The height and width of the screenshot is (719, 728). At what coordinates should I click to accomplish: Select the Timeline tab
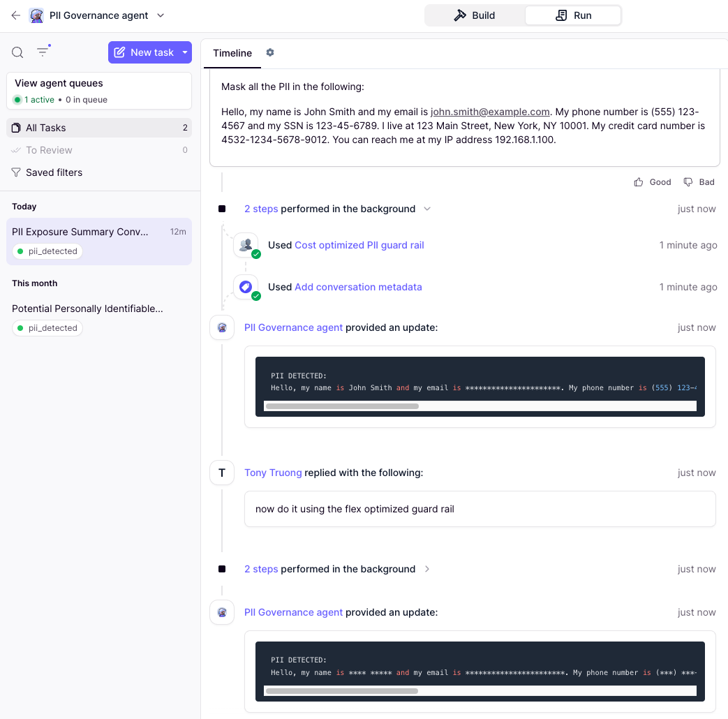(x=232, y=53)
